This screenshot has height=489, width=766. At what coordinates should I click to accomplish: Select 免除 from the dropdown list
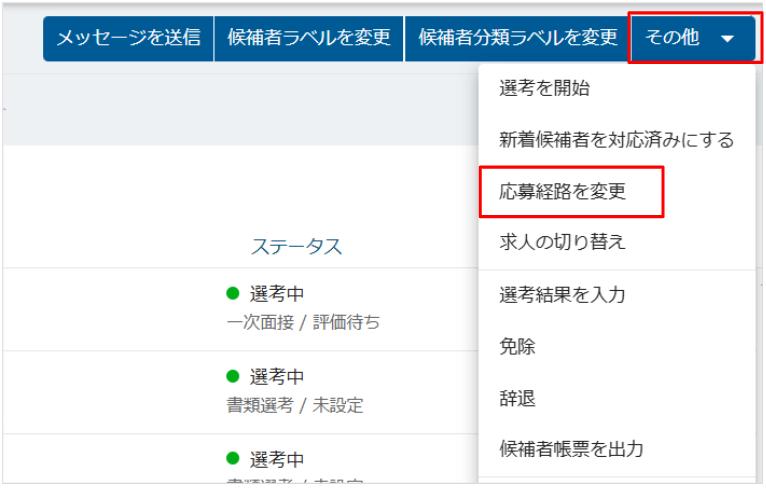tap(518, 347)
